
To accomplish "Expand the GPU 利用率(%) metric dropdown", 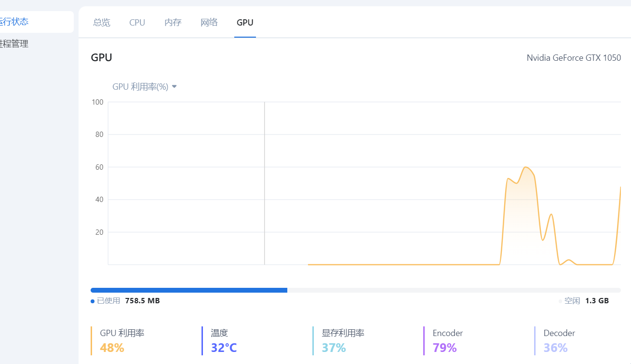I will coord(145,87).
